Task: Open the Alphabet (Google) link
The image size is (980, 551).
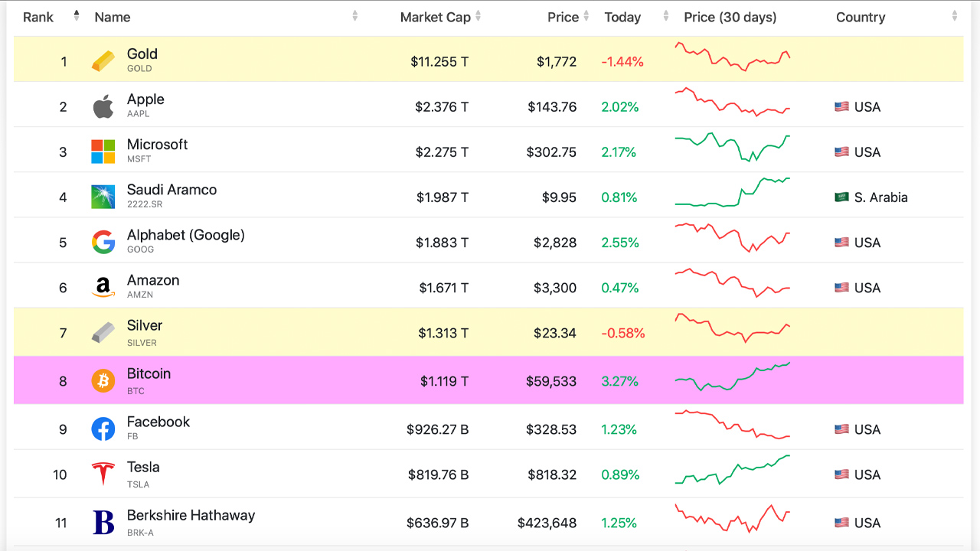Action: point(186,235)
